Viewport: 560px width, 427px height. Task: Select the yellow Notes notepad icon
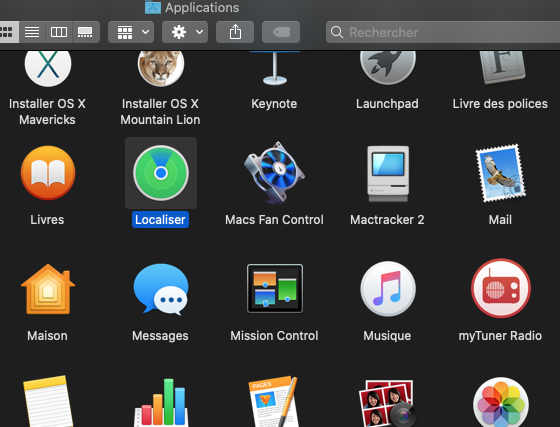(x=48, y=401)
